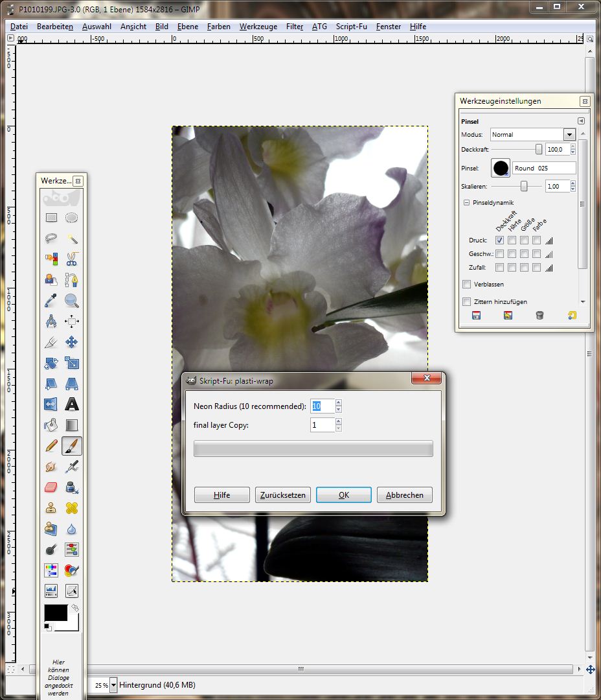Open the zoom percentage dropdown

tap(114, 685)
